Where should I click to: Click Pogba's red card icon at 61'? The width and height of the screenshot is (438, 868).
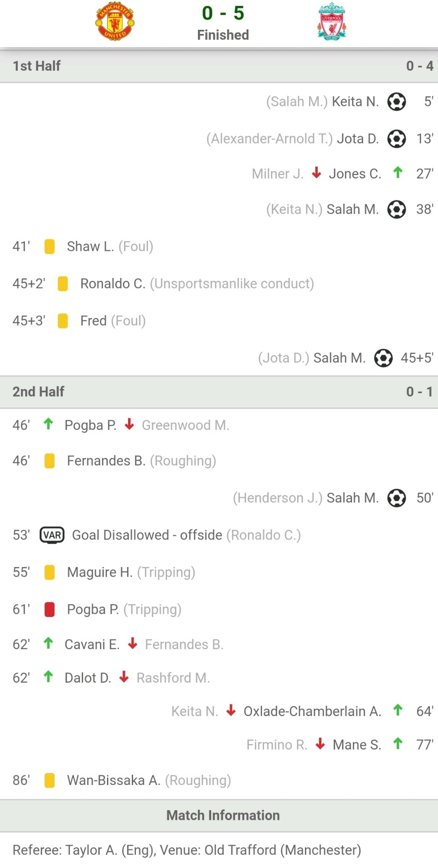point(50,609)
